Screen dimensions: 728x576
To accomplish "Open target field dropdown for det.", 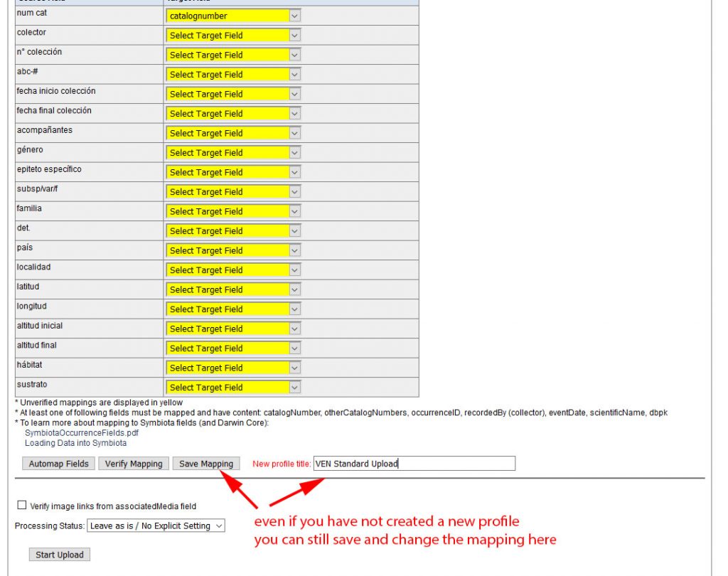I will [x=233, y=231].
